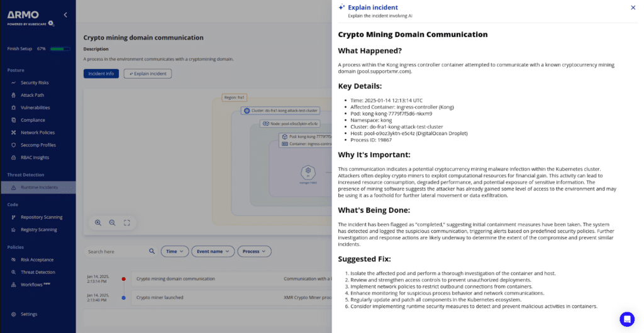644x333 pixels.
Task: Open Workflows page
Action: [31, 285]
